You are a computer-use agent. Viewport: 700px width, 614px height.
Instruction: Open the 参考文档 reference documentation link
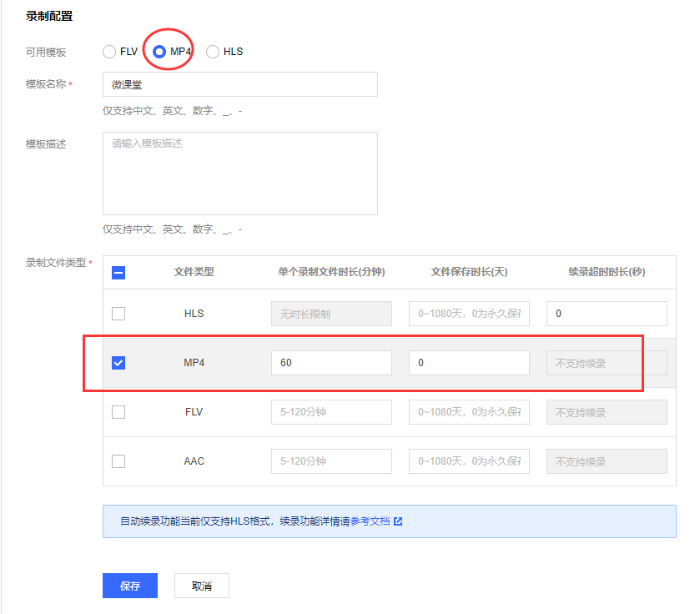coord(370,521)
